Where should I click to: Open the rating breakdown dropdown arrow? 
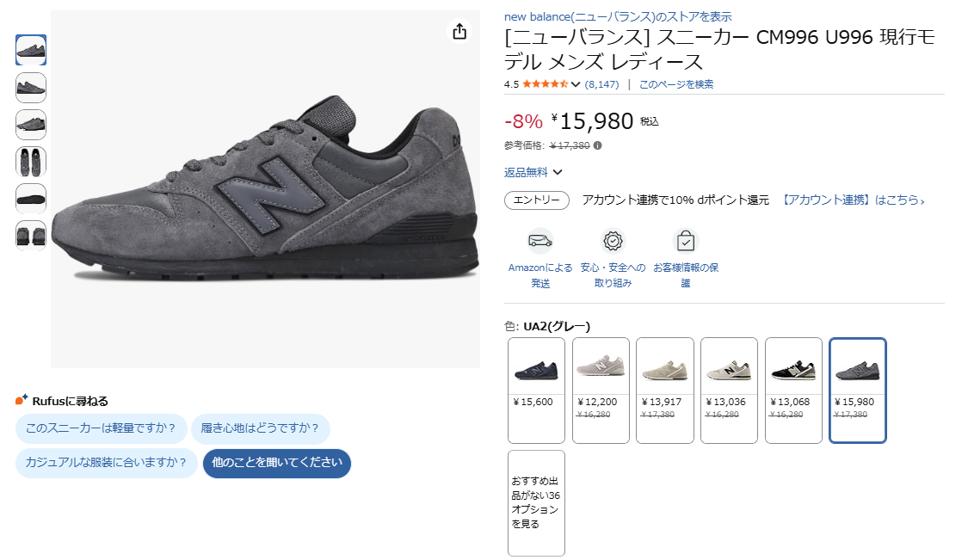576,84
